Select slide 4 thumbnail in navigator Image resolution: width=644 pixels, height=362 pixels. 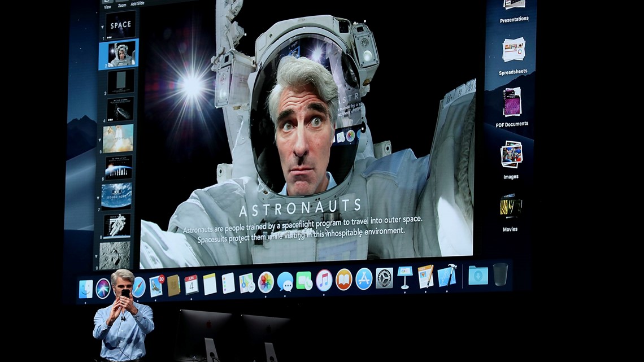pyautogui.click(x=120, y=109)
